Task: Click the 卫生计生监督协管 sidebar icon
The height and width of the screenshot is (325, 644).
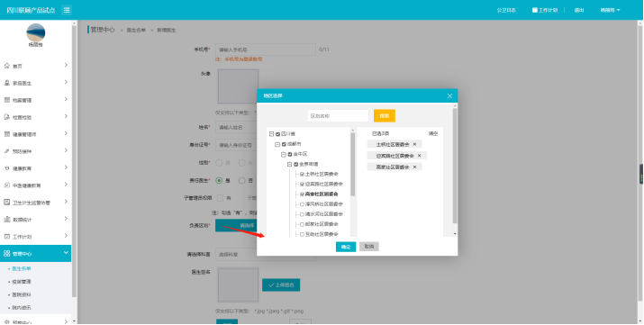Action: tap(6, 203)
